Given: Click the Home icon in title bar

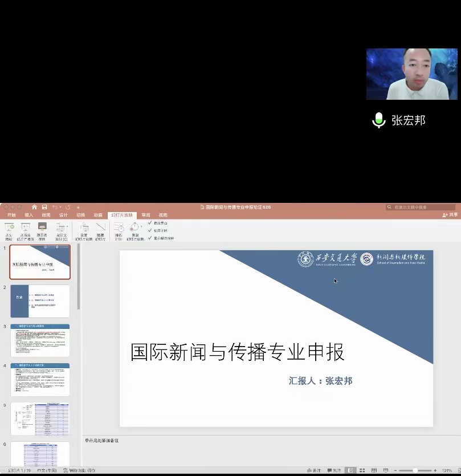Looking at the screenshot, I should coord(35,207).
